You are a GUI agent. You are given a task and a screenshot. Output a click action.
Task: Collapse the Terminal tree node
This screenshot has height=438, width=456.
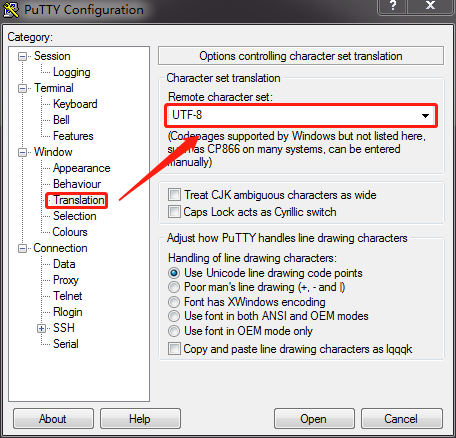click(22, 88)
